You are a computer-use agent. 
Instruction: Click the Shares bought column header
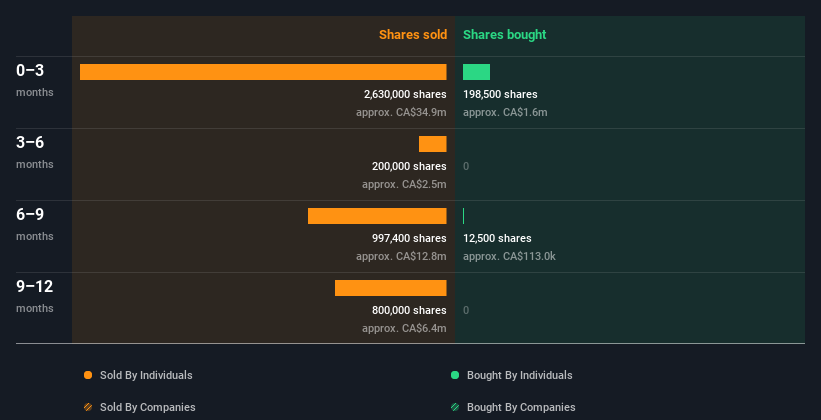pos(504,35)
